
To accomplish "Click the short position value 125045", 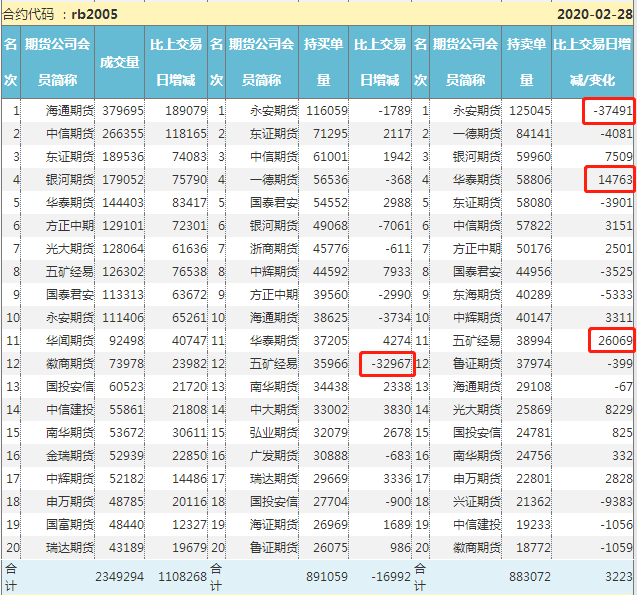I will [530, 110].
